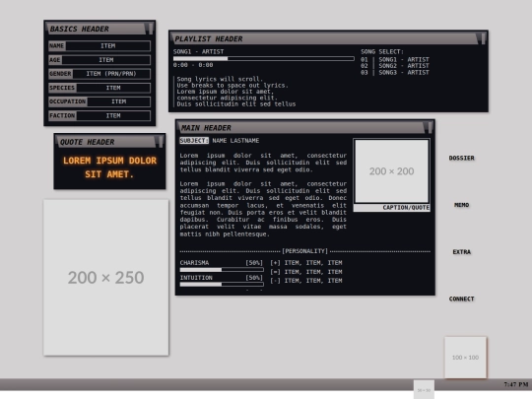Click the SONG1 - ARTIST now playing title
This screenshot has width=532, height=399.
coord(198,51)
